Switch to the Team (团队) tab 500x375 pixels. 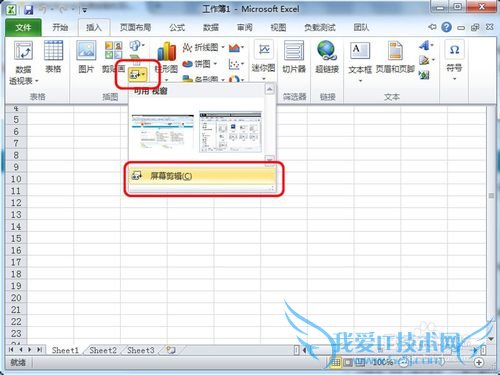(361, 27)
